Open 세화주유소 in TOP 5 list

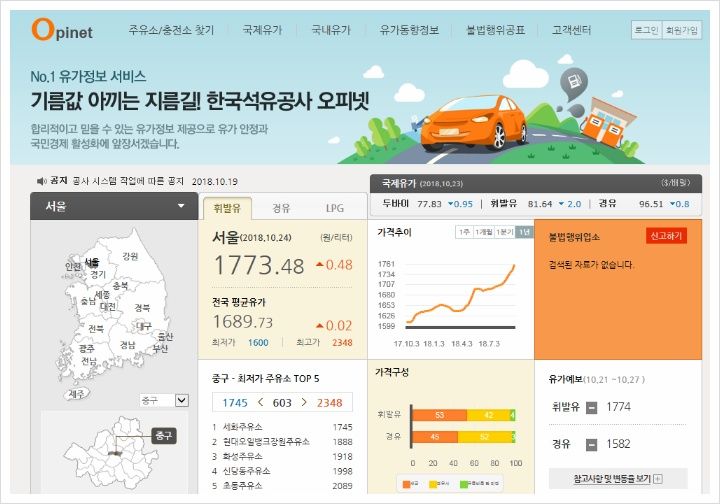(x=242, y=427)
